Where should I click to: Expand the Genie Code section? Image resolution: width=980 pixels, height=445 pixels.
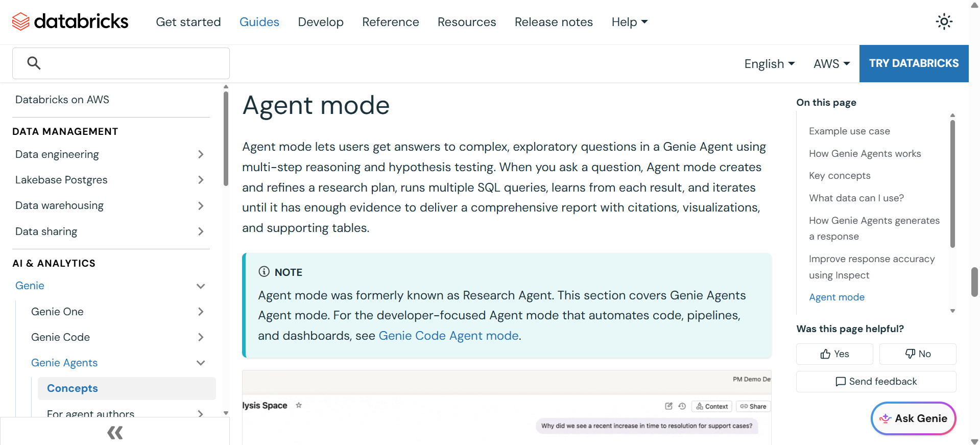click(201, 337)
